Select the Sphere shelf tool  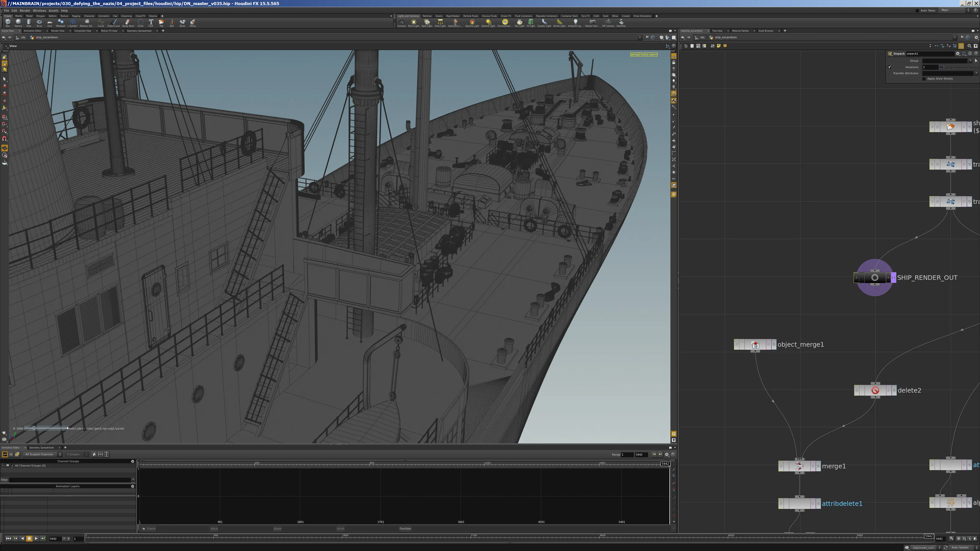pos(18,23)
